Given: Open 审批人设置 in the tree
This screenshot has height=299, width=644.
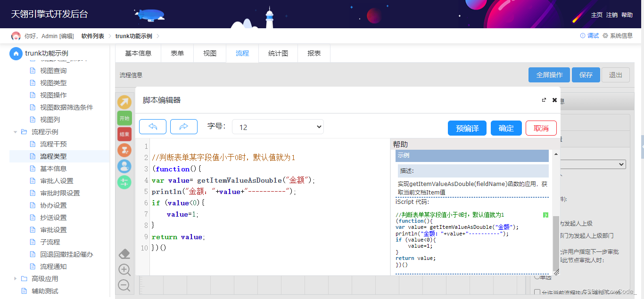Looking at the screenshot, I should 57,181.
